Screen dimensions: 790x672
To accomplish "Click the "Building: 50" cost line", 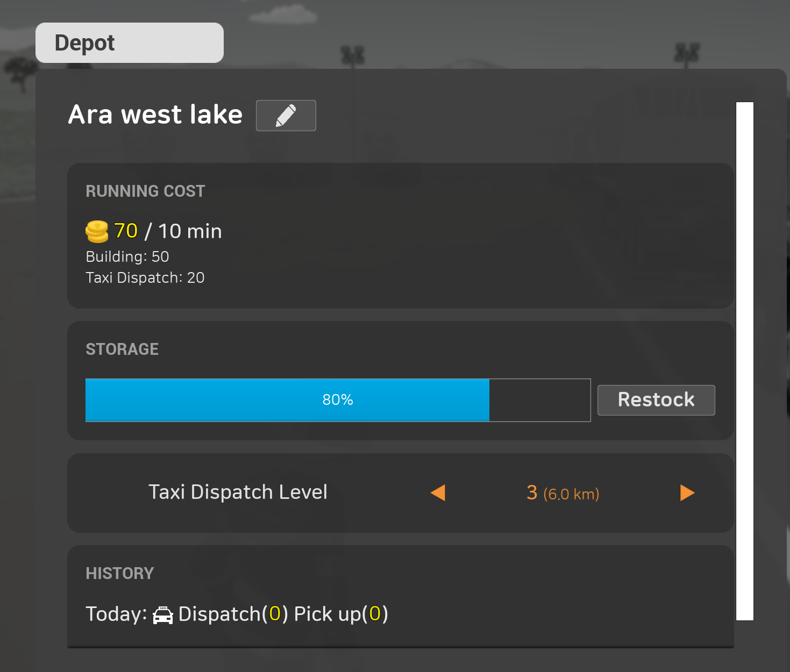I will pyautogui.click(x=127, y=257).
